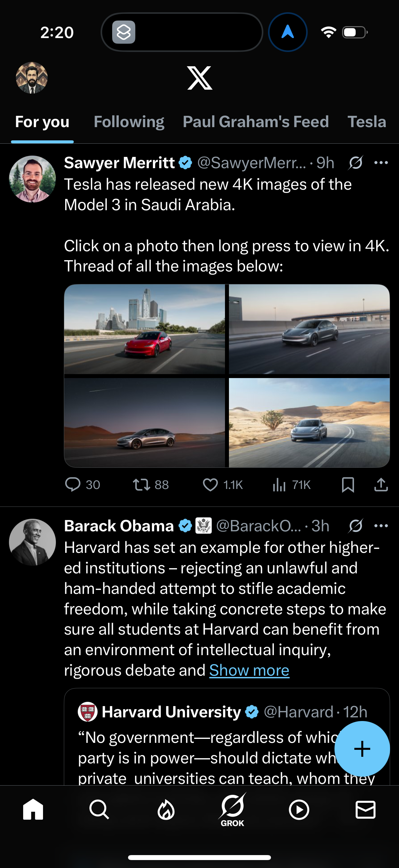Viewport: 399px width, 868px height.
Task: Open more options on Obama's tweet
Action: 381,526
